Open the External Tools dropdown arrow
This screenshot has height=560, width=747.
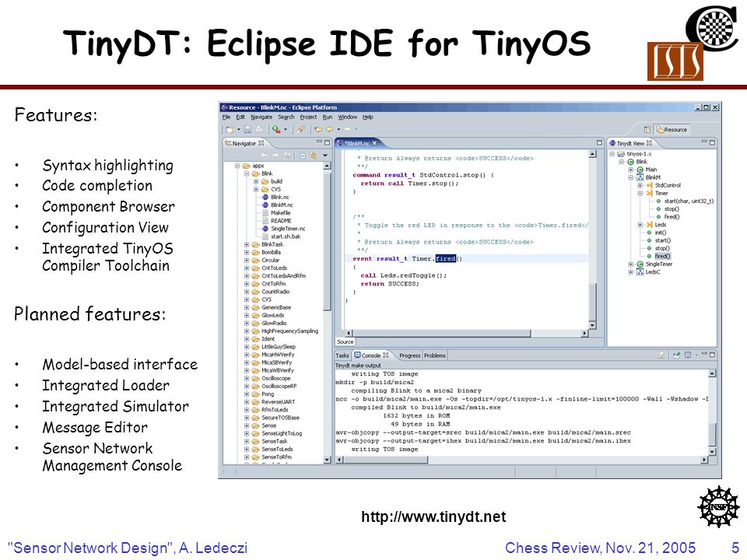[x=286, y=130]
